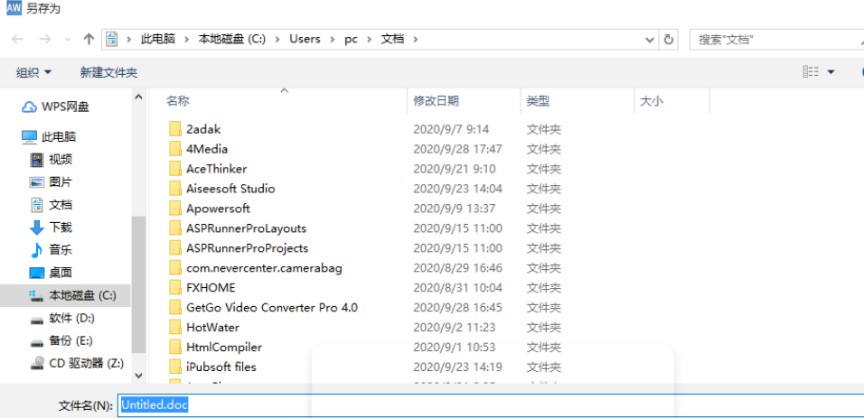Click the search 文档 input box
Viewport: 864px width, 418px height.
coord(777,40)
